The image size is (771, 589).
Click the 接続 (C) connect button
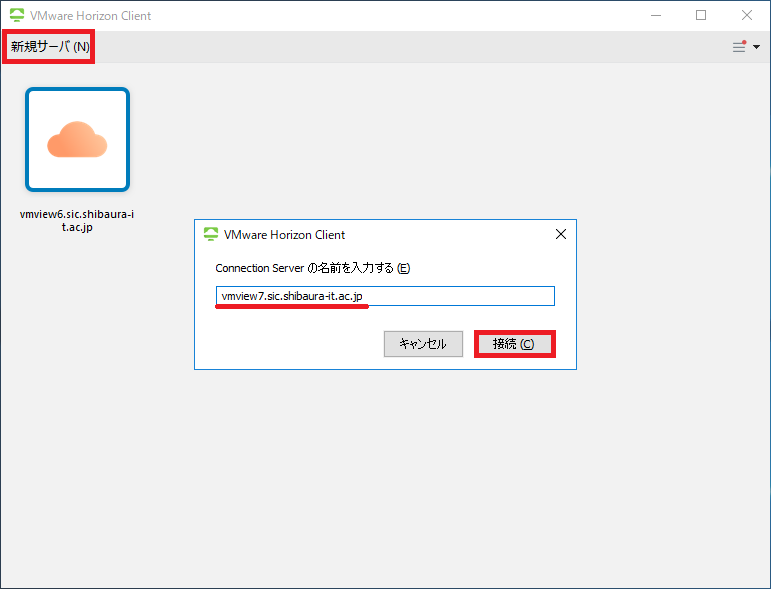point(514,344)
